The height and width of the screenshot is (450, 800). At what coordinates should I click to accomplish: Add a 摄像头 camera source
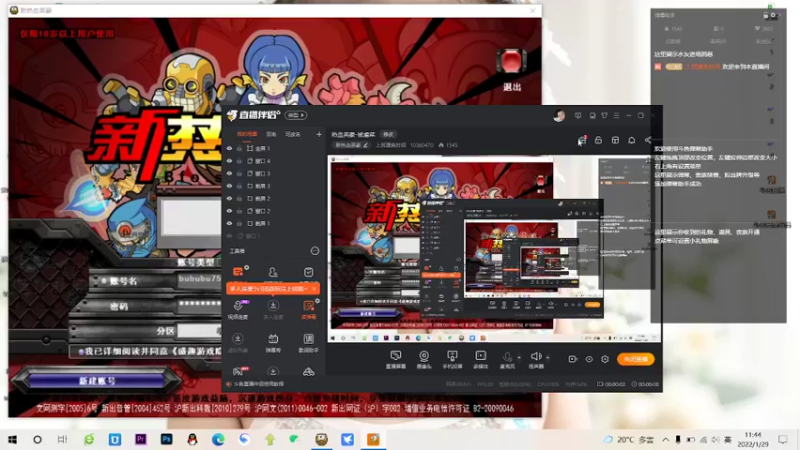(424, 359)
